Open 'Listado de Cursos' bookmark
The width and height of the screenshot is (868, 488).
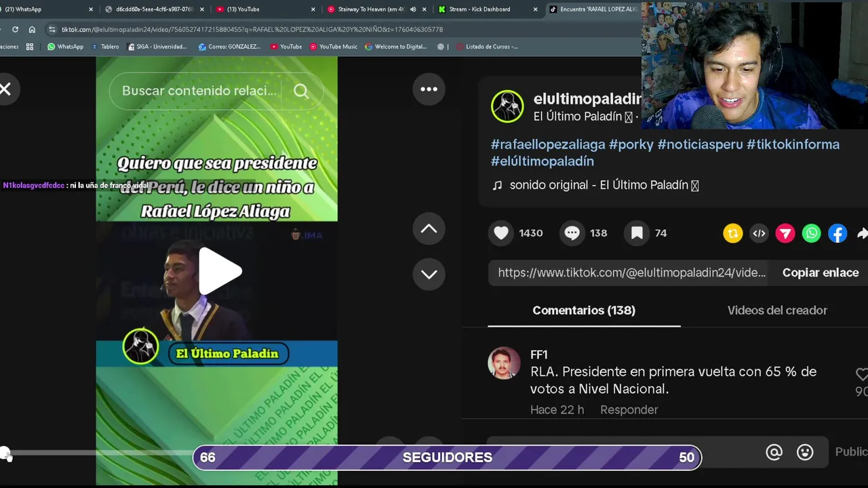[x=487, y=47]
